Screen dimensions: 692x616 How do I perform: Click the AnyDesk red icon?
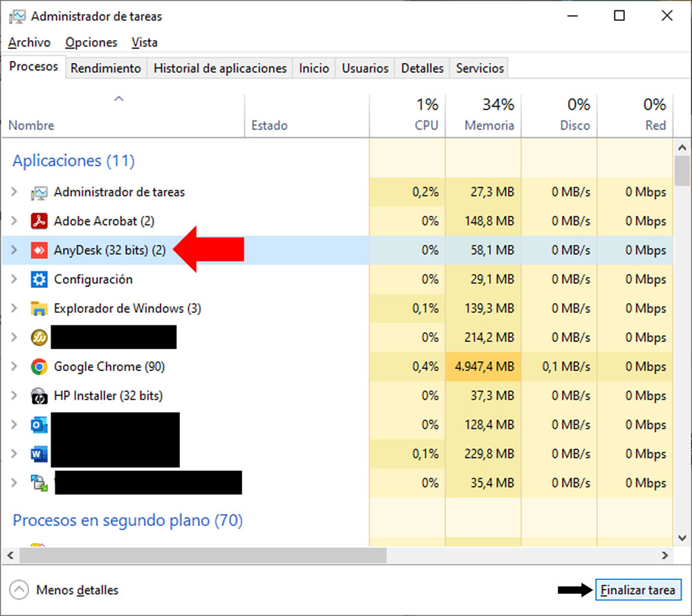point(39,250)
